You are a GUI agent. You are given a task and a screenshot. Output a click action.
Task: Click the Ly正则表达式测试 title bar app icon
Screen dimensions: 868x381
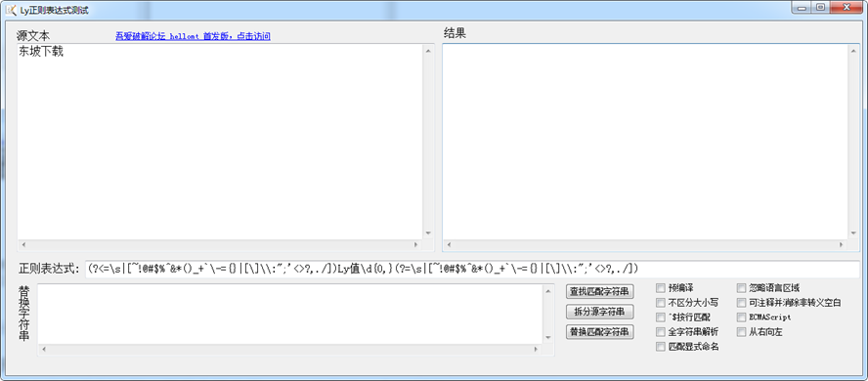(x=11, y=10)
